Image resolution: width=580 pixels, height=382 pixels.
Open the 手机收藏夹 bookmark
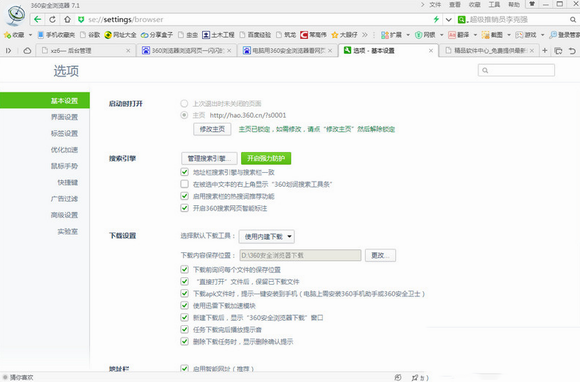(x=56, y=35)
